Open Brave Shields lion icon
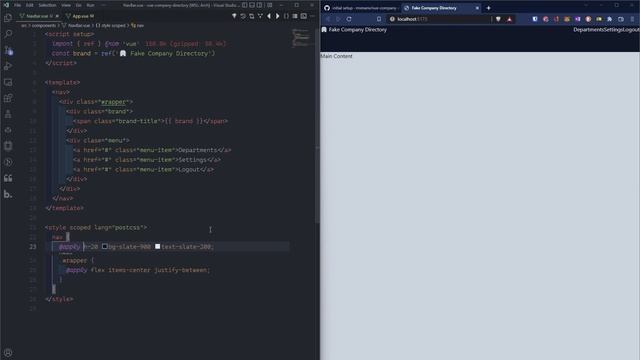The width and height of the screenshot is (640, 360). tap(498, 19)
